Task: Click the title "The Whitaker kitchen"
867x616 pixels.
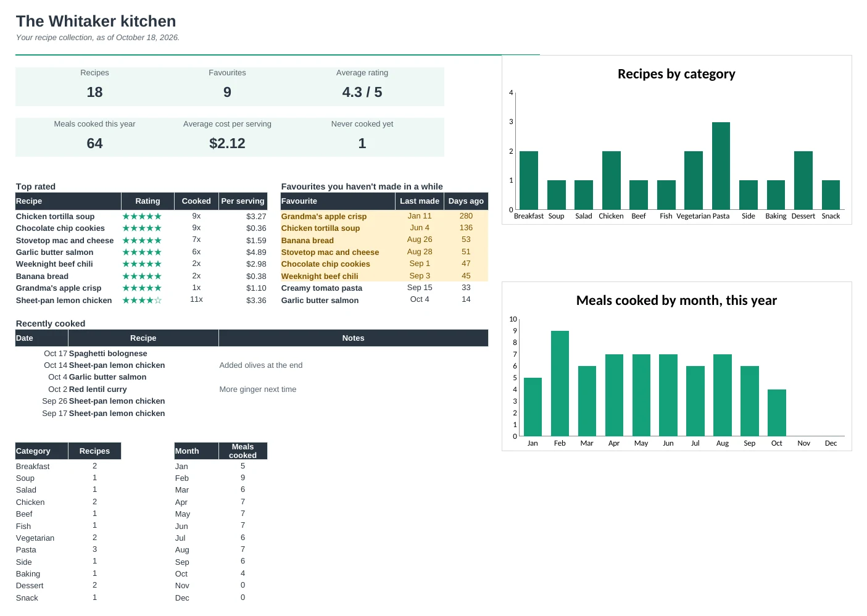Action: (96, 22)
